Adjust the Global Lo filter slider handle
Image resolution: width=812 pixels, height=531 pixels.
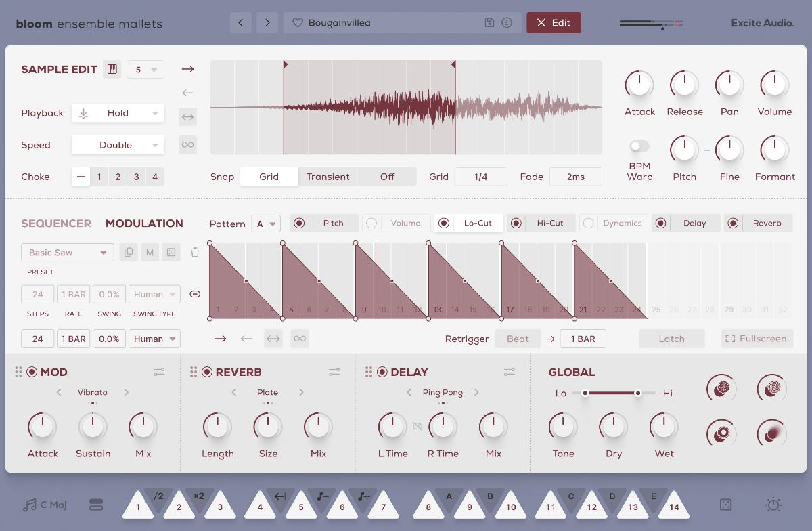click(585, 393)
